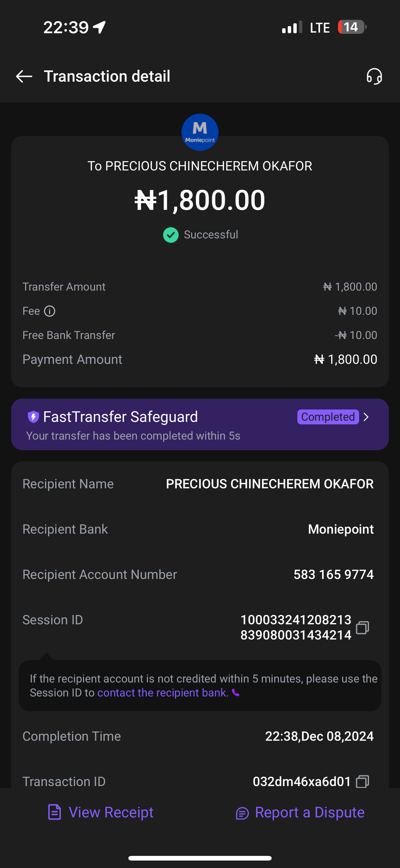
Task: Tap the battery indicator in status bar
Action: tap(352, 27)
